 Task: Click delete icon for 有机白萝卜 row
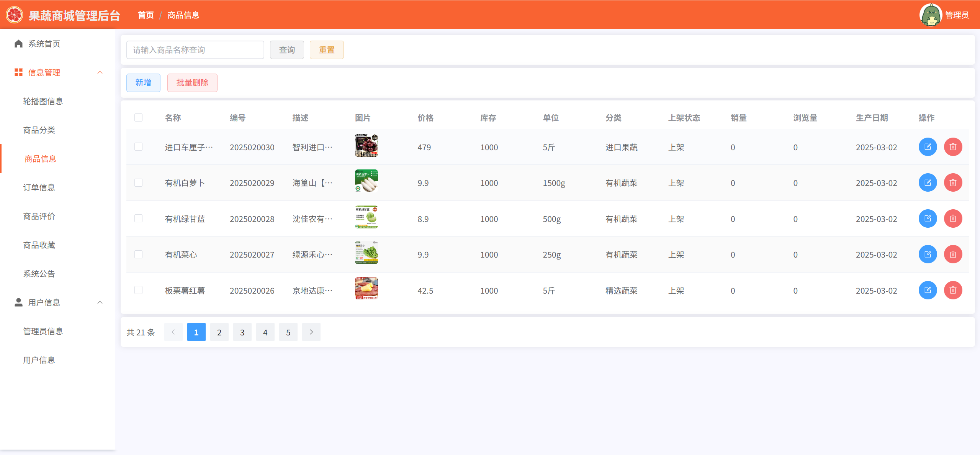[952, 182]
